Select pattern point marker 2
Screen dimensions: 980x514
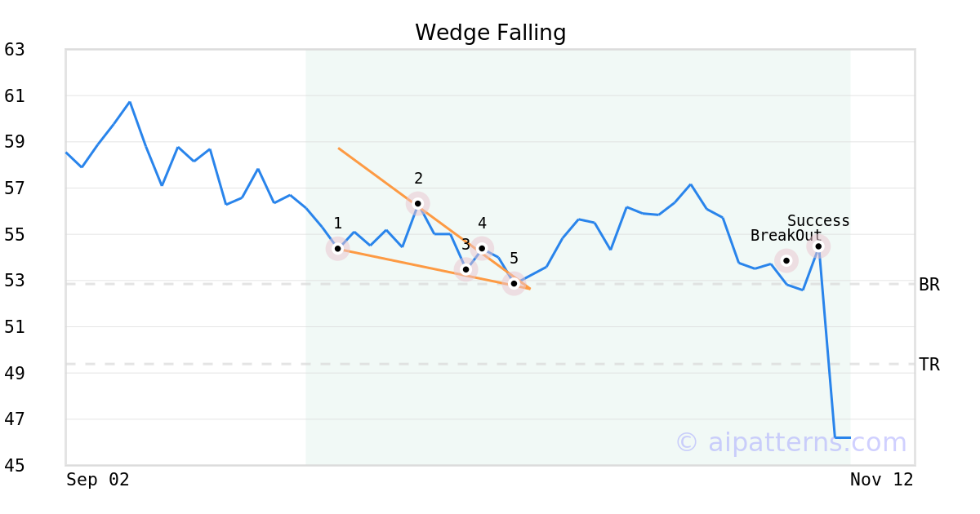click(417, 203)
